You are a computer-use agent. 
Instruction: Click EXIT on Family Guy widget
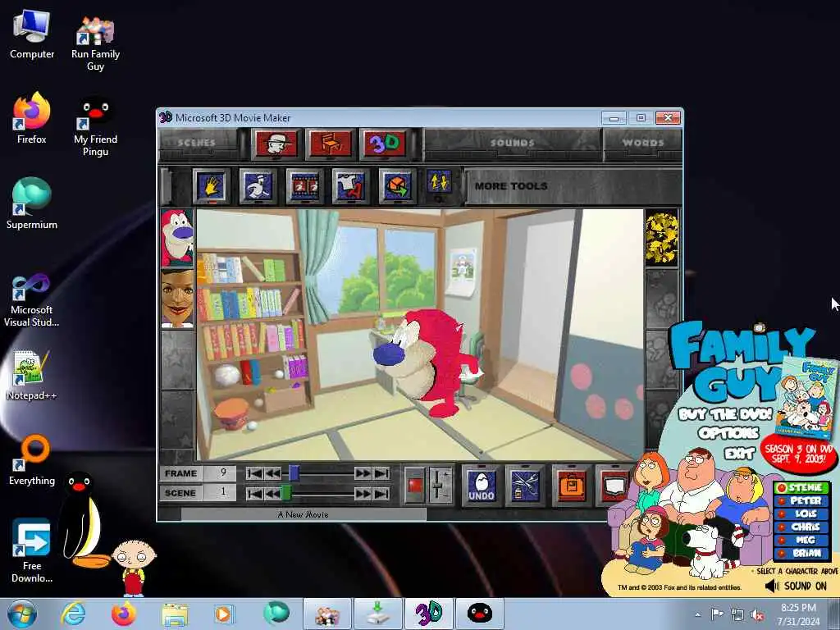tap(739, 454)
